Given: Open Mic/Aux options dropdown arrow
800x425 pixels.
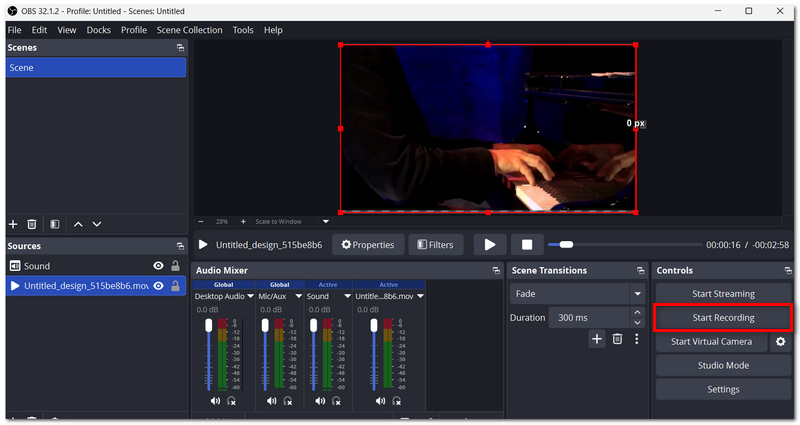Looking at the screenshot, I should coord(299,296).
